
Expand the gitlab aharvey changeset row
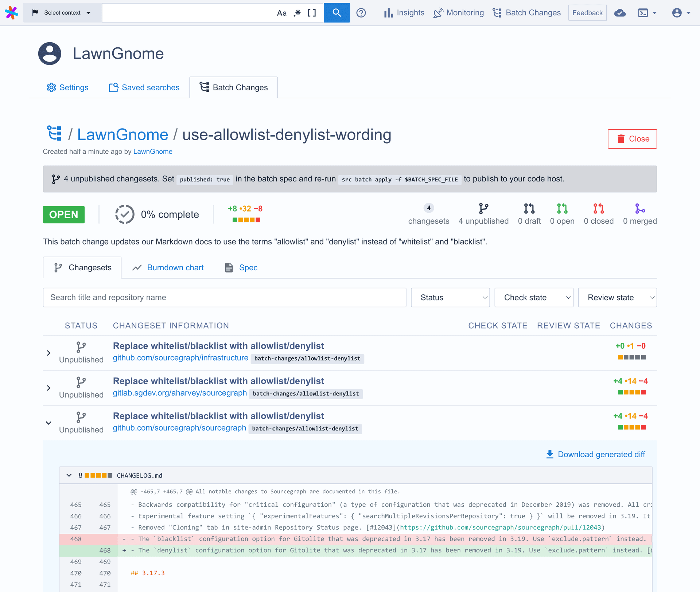click(48, 388)
